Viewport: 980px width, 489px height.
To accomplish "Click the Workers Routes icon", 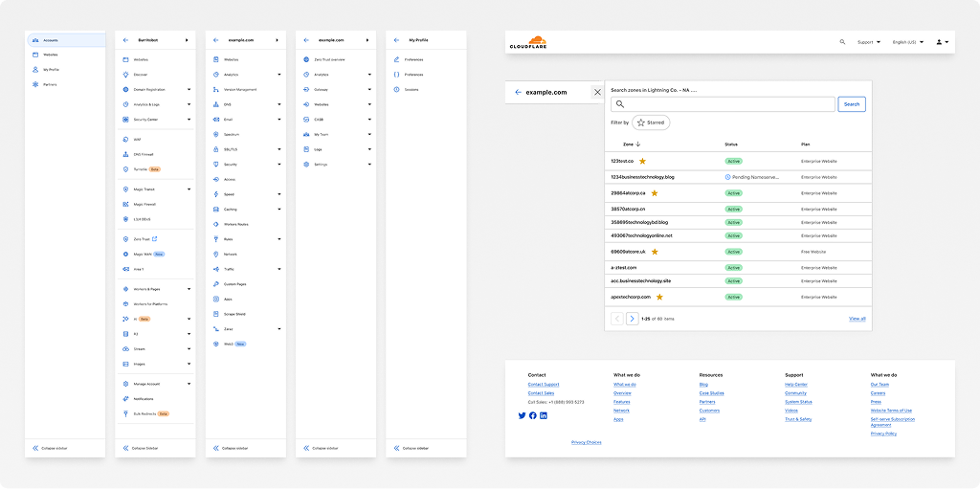I will click(x=216, y=225).
